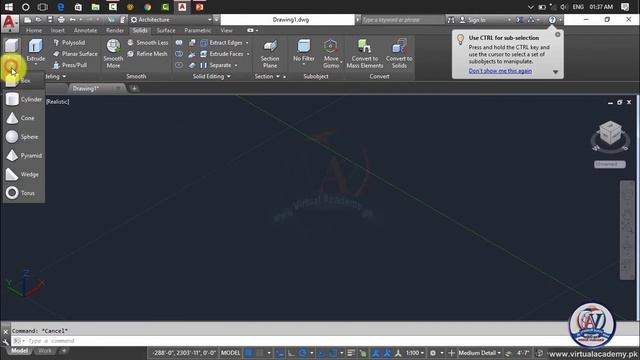This screenshot has height=360, width=640.
Task: Open the AutoCAD application menu button
Action: pyautogui.click(x=10, y=23)
